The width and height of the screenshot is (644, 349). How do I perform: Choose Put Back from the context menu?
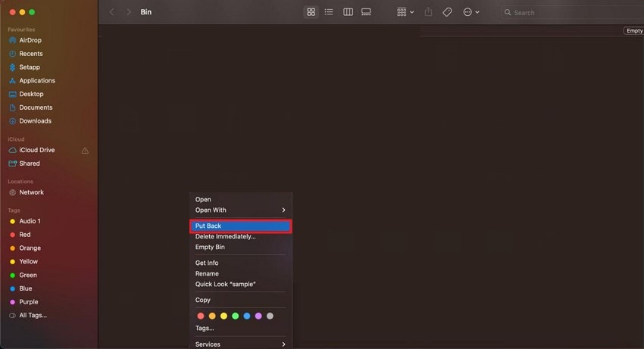click(x=240, y=226)
